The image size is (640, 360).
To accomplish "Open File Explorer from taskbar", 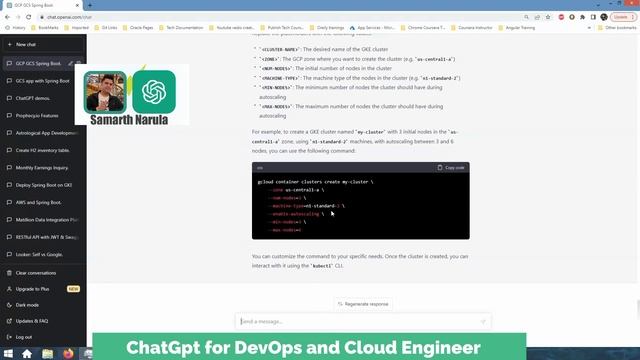I will point(48,353).
